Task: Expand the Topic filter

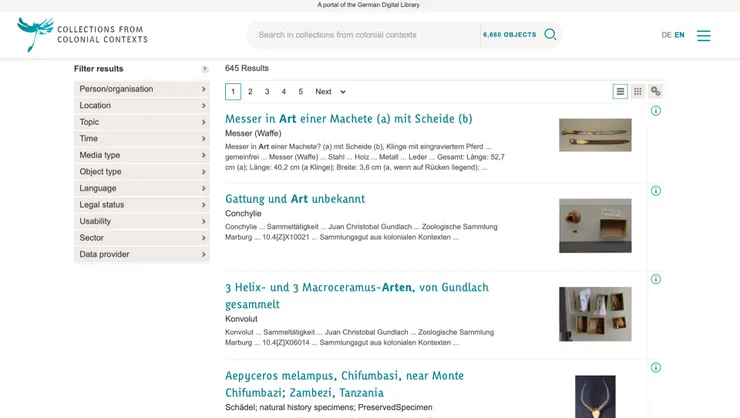Action: click(x=142, y=122)
